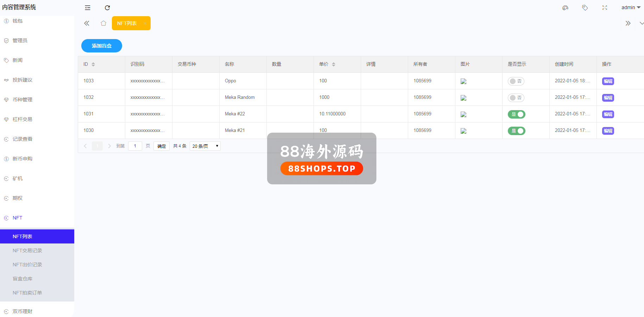Click the page number input field
This screenshot has width=644, height=317.
pyautogui.click(x=135, y=146)
